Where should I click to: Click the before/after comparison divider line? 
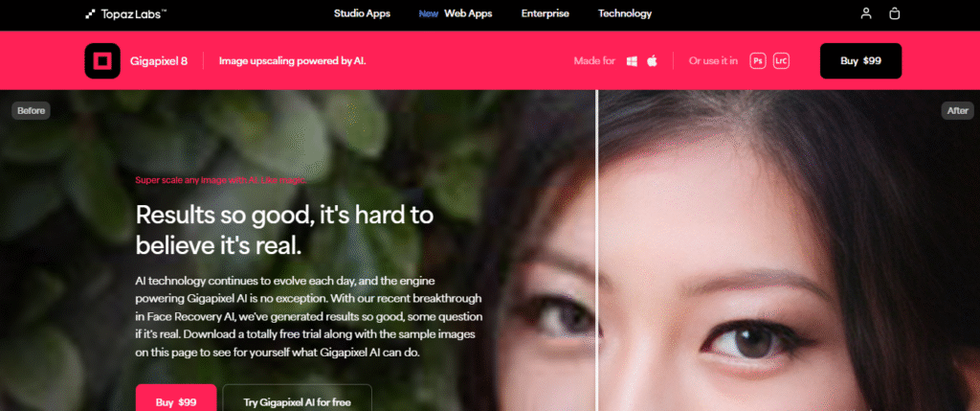click(x=597, y=250)
